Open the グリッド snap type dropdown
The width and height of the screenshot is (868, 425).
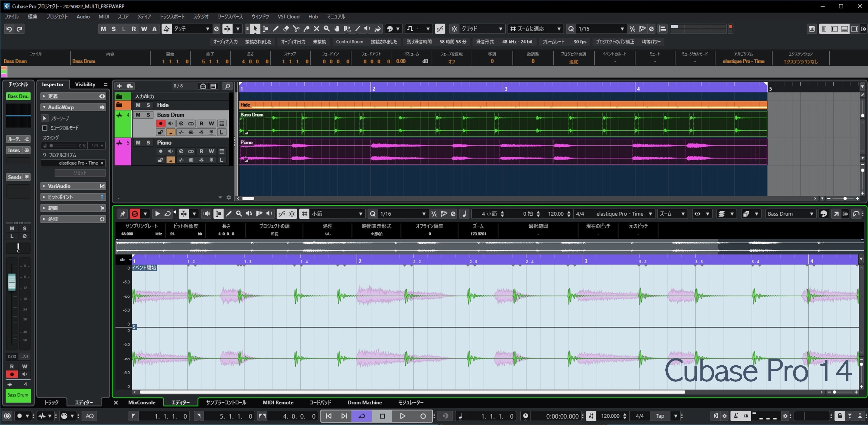pos(482,29)
